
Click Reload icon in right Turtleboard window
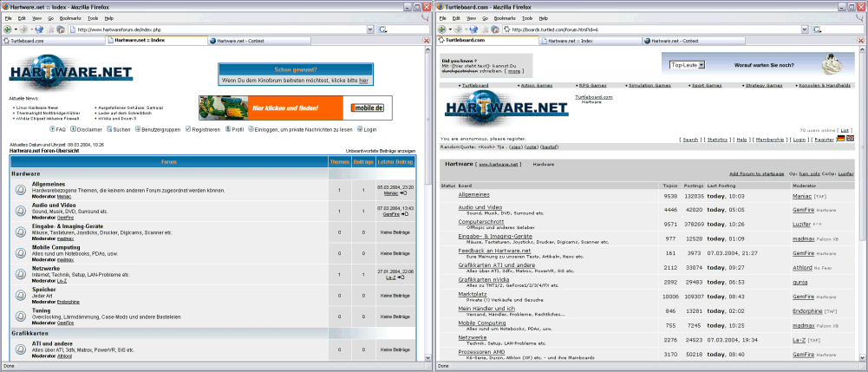click(473, 29)
